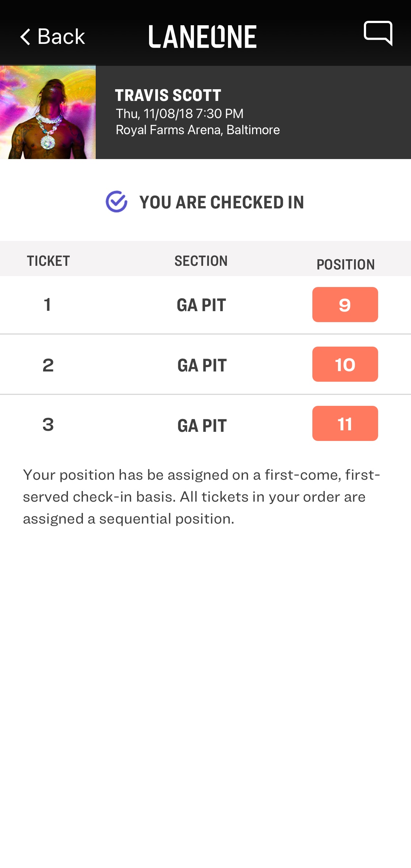Click the SECTION column header

pos(201,261)
